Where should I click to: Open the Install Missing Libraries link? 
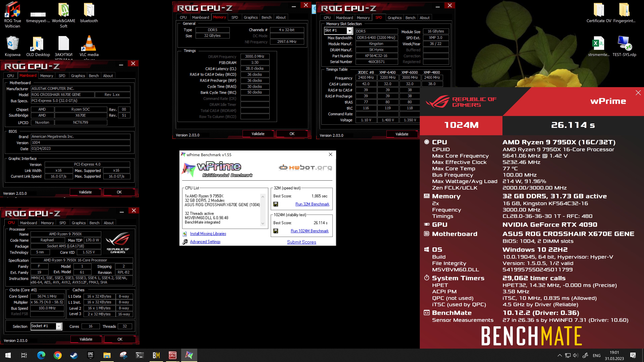click(208, 234)
